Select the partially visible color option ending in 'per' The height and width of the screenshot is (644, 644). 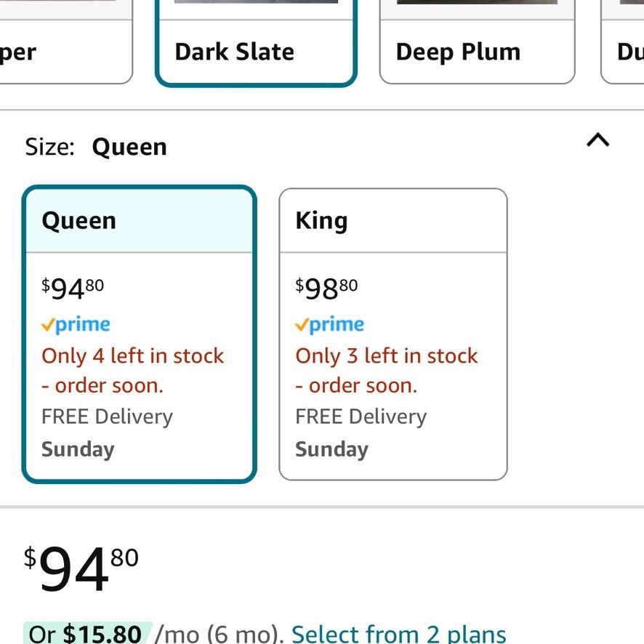(65, 41)
